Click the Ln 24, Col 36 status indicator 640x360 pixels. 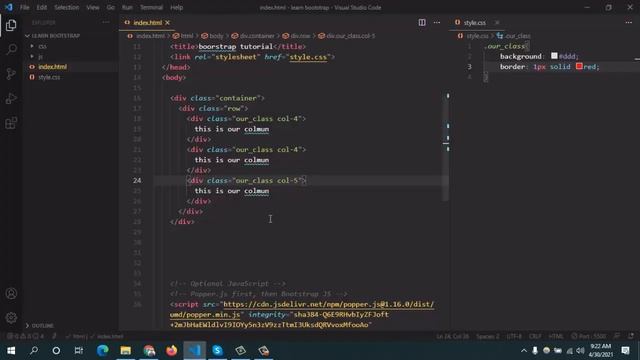[x=452, y=336]
